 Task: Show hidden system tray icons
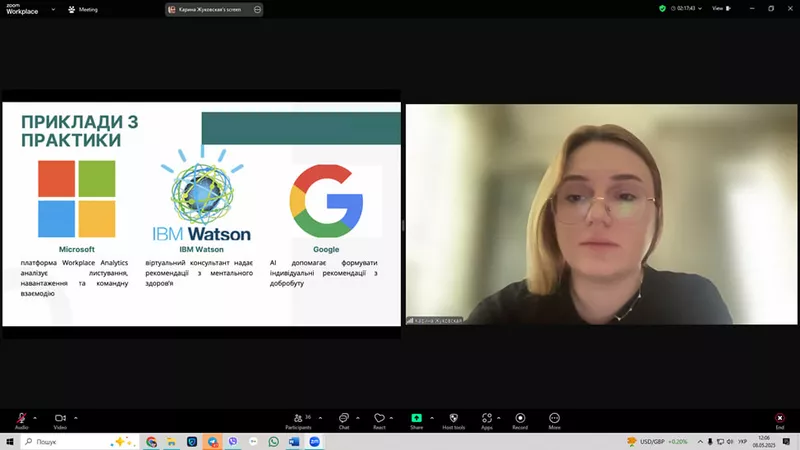tap(700, 442)
